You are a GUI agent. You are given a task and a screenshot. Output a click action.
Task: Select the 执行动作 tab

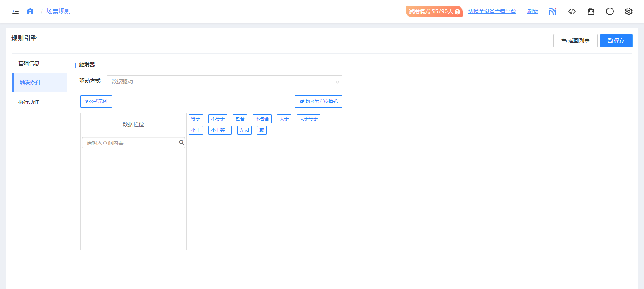29,102
